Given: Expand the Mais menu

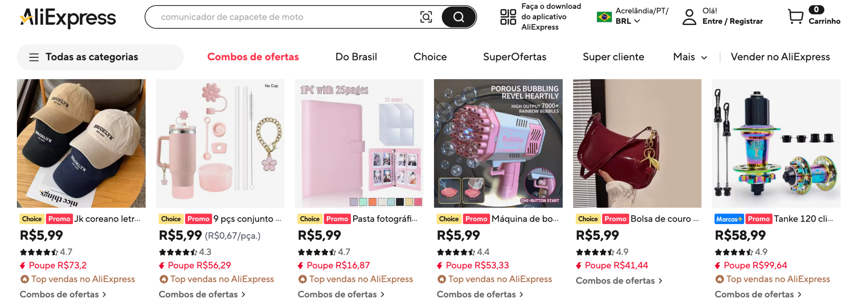Looking at the screenshot, I should (690, 57).
